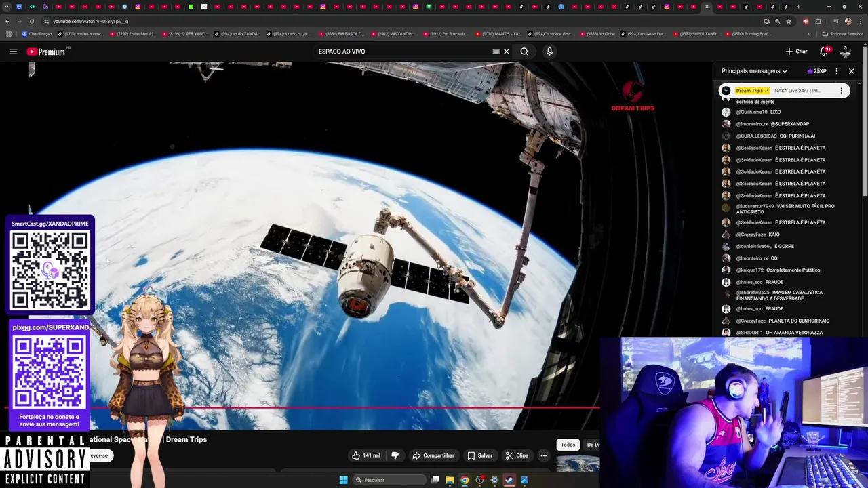
Task: Open the 25XP points badge
Action: 816,71
